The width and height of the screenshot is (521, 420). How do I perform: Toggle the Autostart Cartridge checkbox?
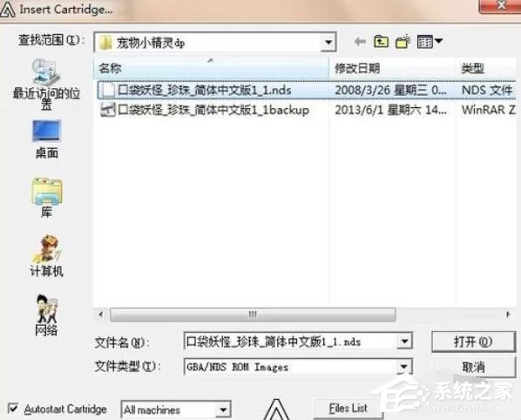(13, 408)
